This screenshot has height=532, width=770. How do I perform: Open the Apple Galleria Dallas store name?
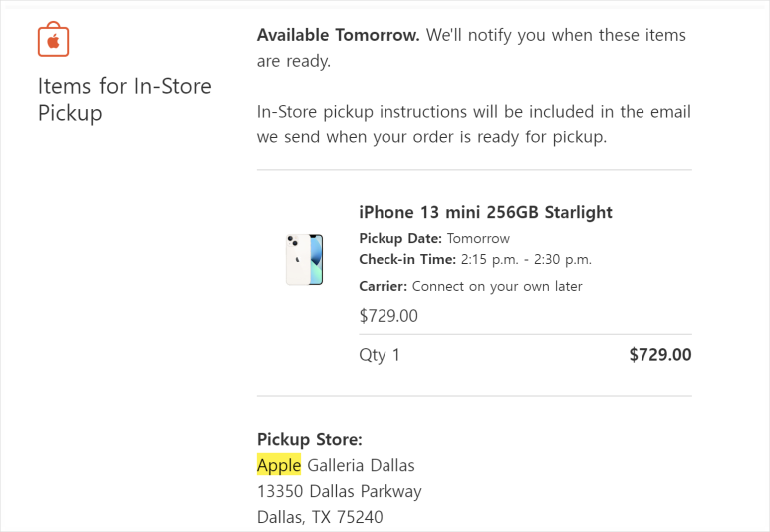point(336,464)
